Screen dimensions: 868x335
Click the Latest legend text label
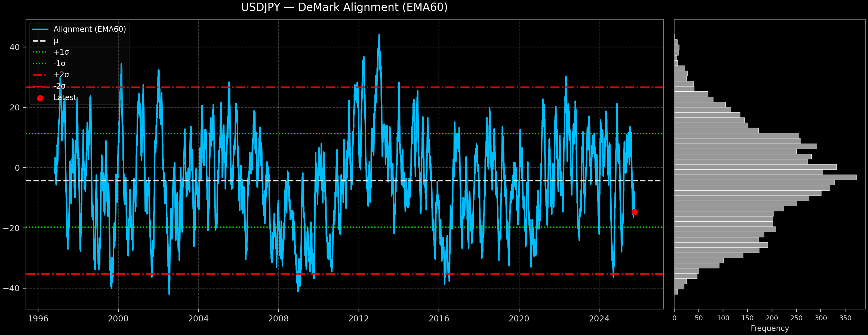(x=65, y=98)
